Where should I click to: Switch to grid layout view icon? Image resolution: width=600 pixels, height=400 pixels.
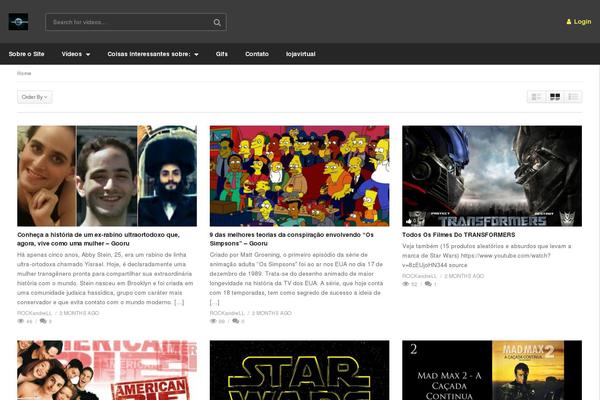555,97
